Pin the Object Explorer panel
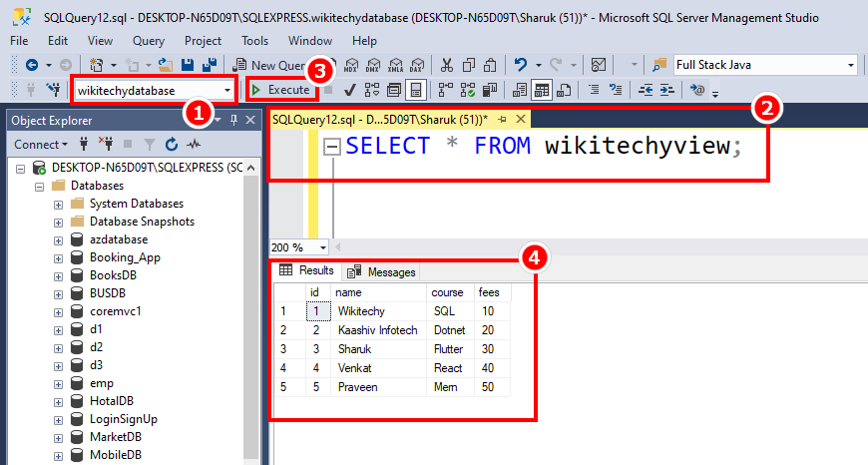 tap(233, 120)
